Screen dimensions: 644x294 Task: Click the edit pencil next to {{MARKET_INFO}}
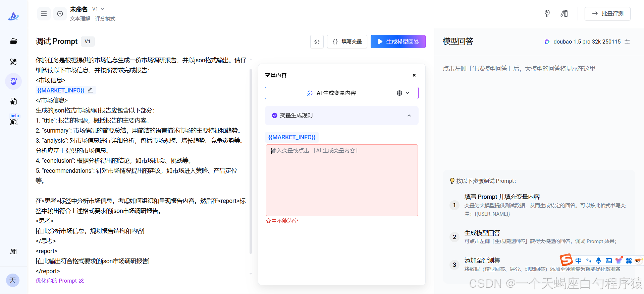90,90
